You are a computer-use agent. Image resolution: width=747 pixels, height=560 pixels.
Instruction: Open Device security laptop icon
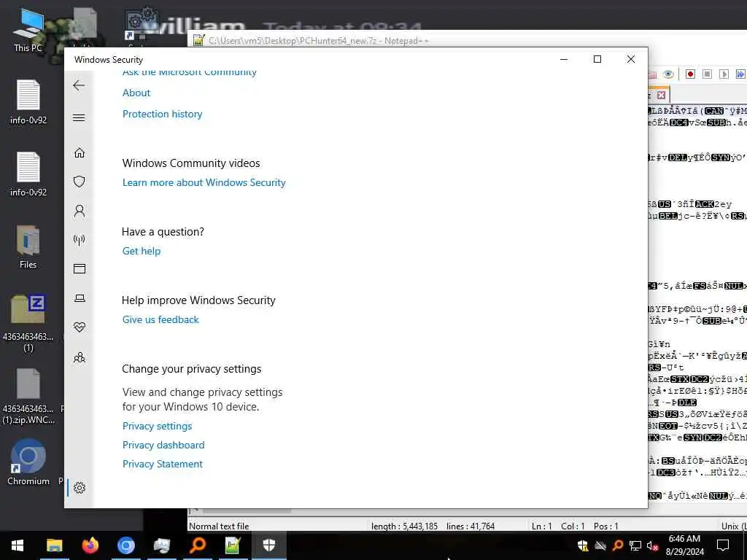pyautogui.click(x=80, y=298)
